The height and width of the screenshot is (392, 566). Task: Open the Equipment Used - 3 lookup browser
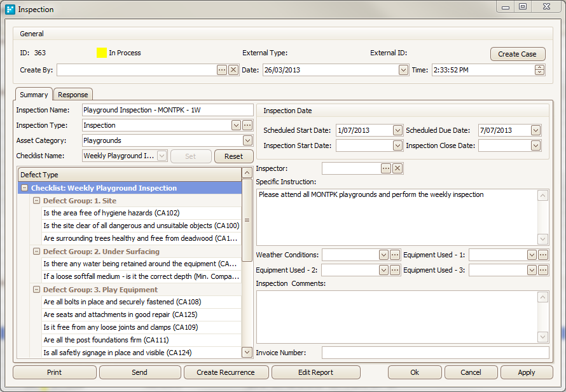[543, 269]
